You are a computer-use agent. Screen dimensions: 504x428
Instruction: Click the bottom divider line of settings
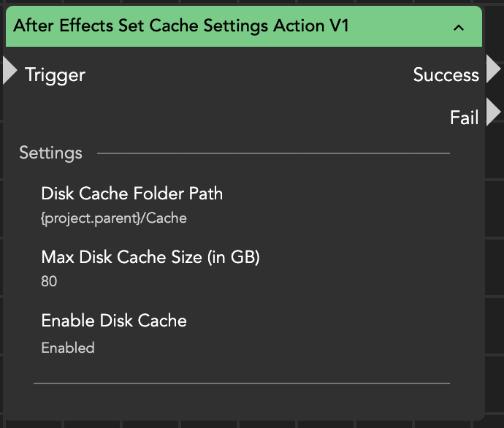(x=241, y=382)
